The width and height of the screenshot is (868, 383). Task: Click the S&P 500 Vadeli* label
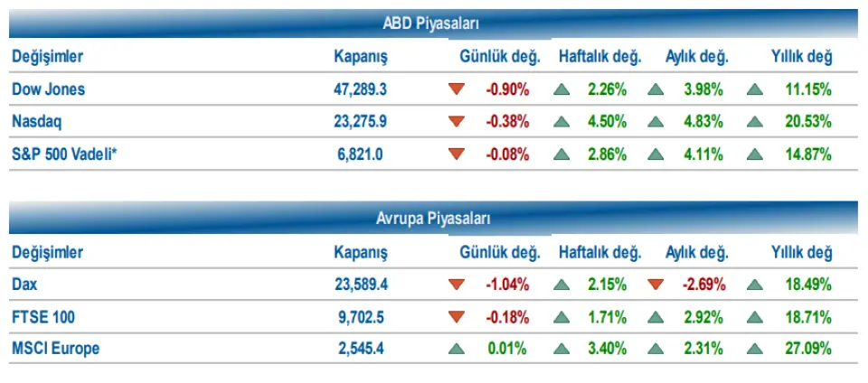click(x=65, y=154)
